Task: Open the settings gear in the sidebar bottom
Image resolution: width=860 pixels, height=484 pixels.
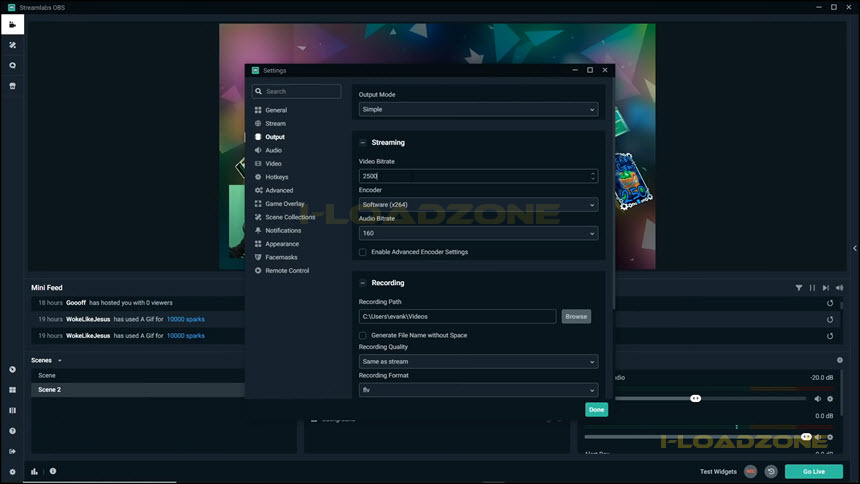Action: 12,472
